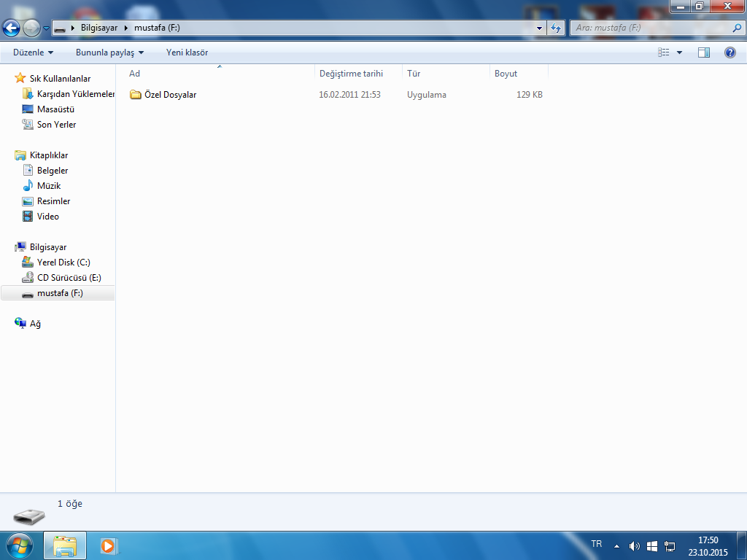This screenshot has height=560, width=747.
Task: Sort by Değiştirme tarihi column header
Action: (351, 74)
